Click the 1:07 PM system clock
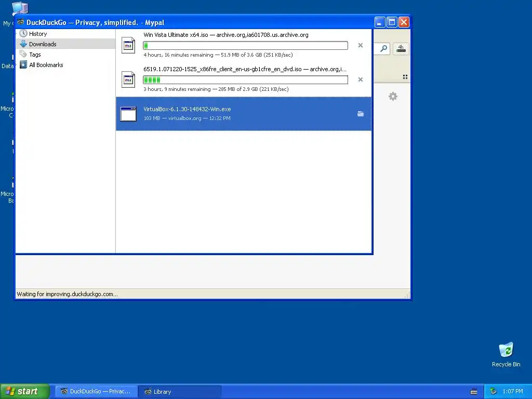The width and height of the screenshot is (532, 399). tap(513, 391)
